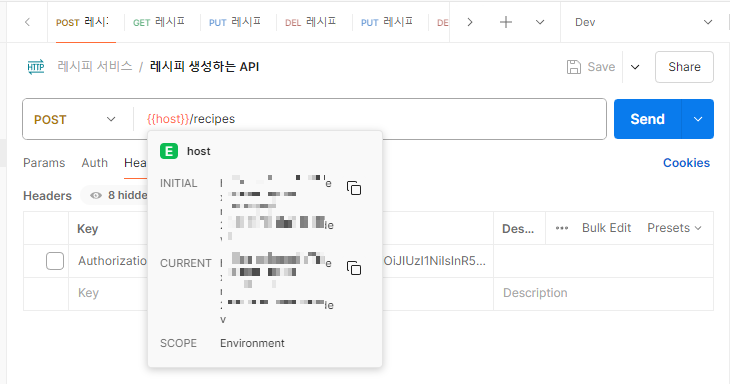Open the Cookies link

click(686, 163)
